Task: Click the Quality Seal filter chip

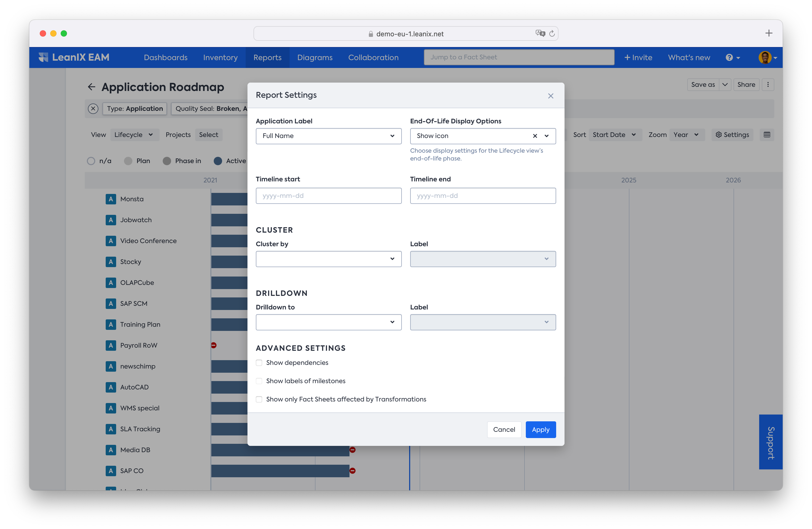Action: coord(210,108)
